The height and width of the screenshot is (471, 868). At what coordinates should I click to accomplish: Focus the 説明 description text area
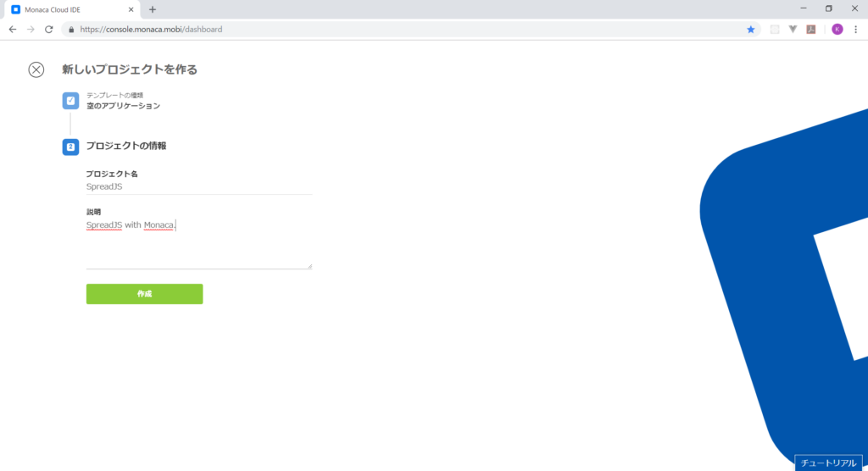198,243
